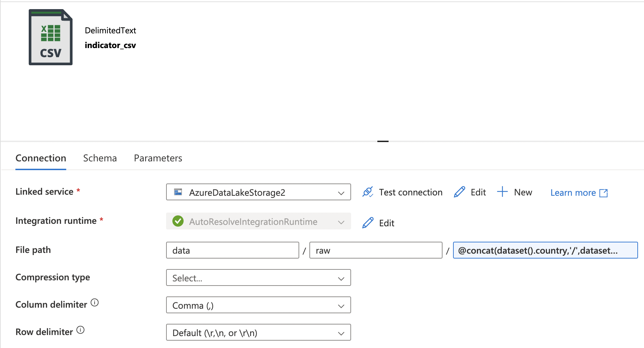Click the plus icon for New linked service

coord(502,192)
